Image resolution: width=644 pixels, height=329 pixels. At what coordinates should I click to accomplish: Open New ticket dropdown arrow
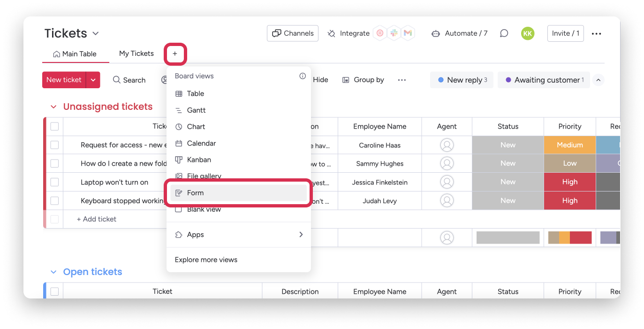(93, 80)
